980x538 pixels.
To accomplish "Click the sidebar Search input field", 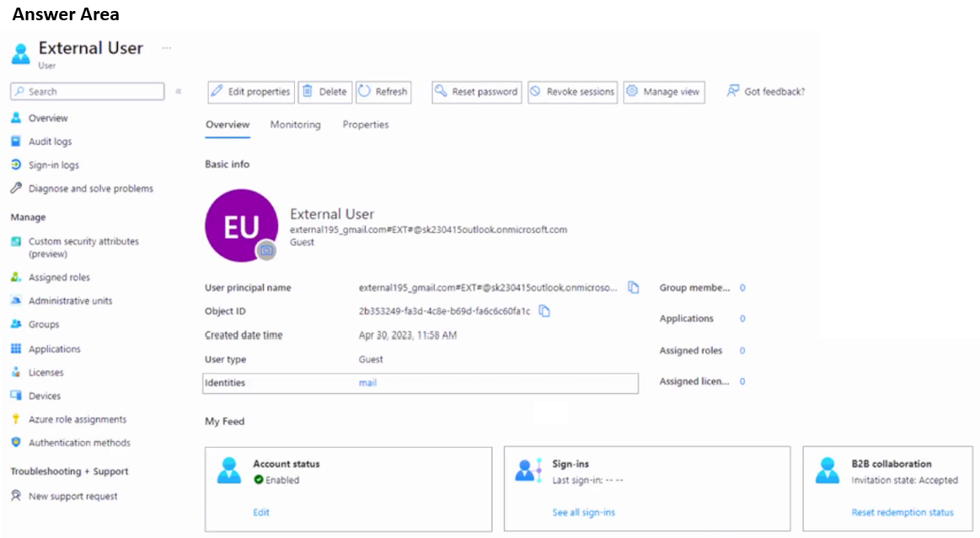I will 88,92.
